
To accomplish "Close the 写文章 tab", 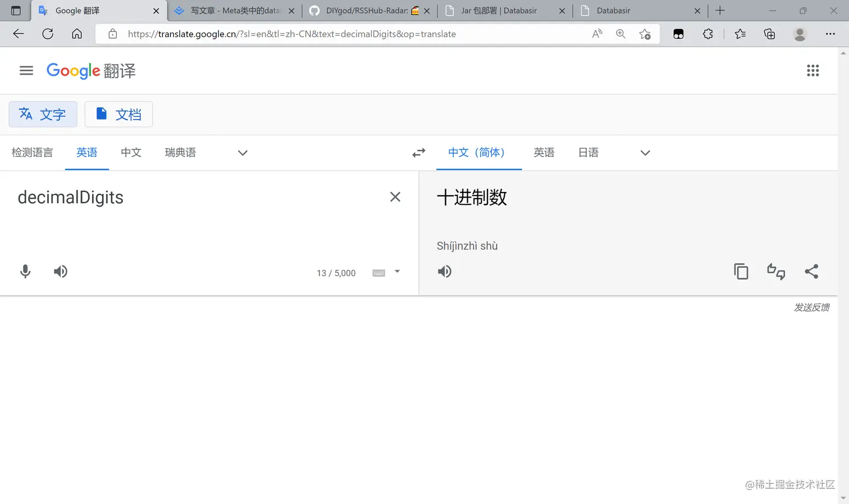I will coord(291,11).
